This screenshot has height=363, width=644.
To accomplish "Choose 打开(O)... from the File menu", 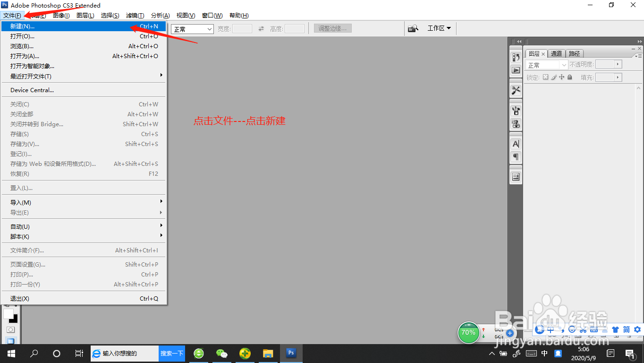I will pos(84,36).
